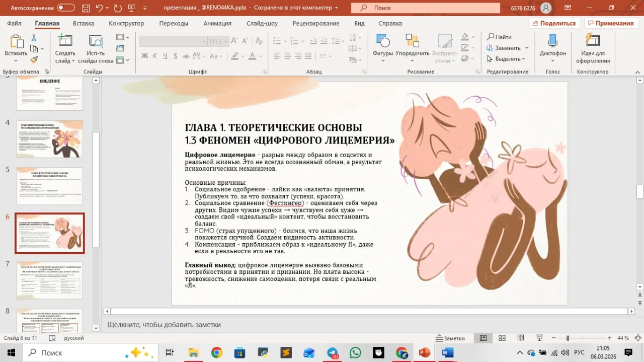
Task: Select slide 7 thumbnail
Action: pyautogui.click(x=50, y=280)
